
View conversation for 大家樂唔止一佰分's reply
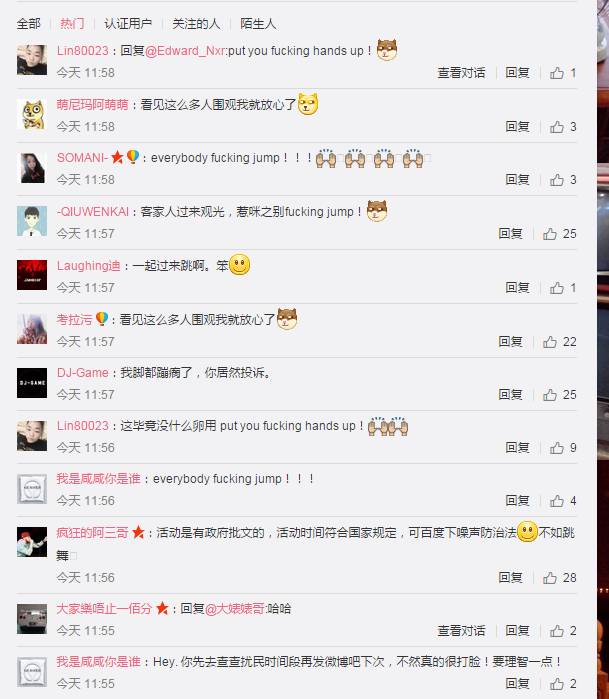tap(461, 631)
